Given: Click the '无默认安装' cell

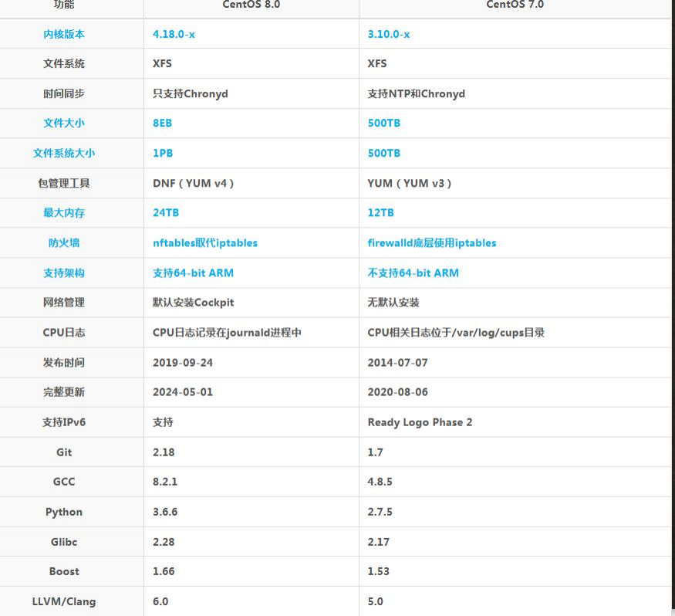Looking at the screenshot, I should [393, 302].
